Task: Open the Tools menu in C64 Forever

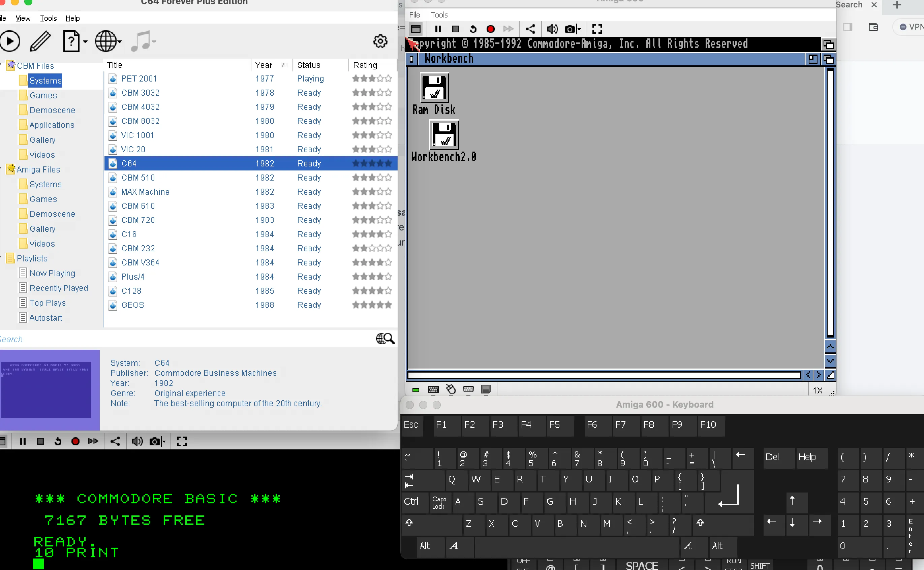Action: coord(48,18)
